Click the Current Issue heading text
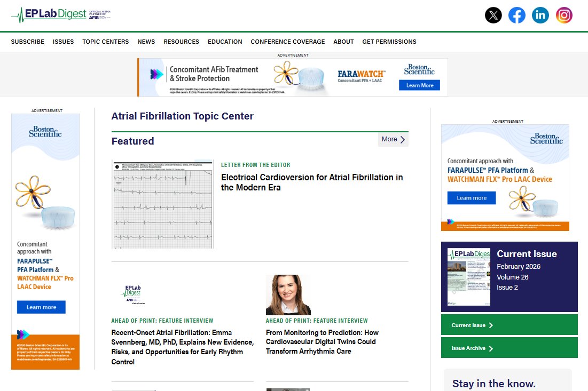This screenshot has width=588, height=391. click(x=527, y=254)
